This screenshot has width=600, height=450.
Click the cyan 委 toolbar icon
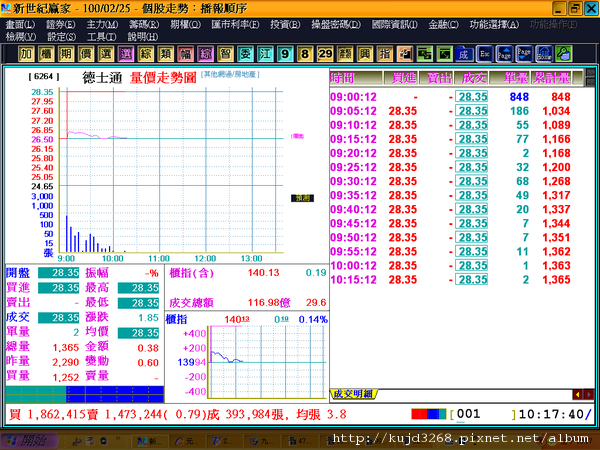point(245,54)
